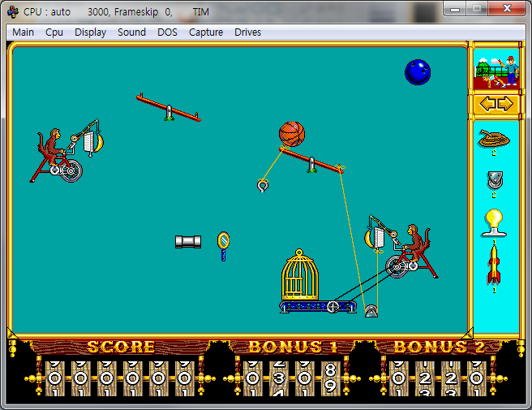
Task: Minimize the DOSBox window
Action: (455, 9)
